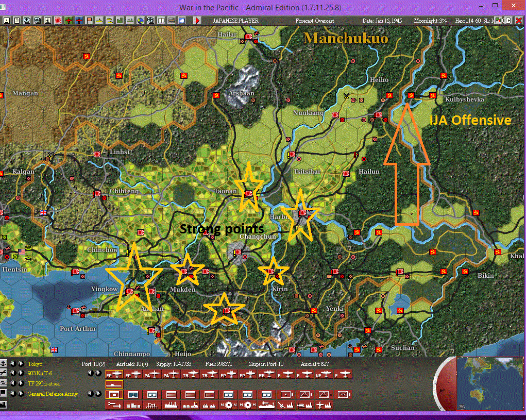This screenshot has height=420, width=526.
Task: Click the Harbin base on the map
Action: pos(302,213)
